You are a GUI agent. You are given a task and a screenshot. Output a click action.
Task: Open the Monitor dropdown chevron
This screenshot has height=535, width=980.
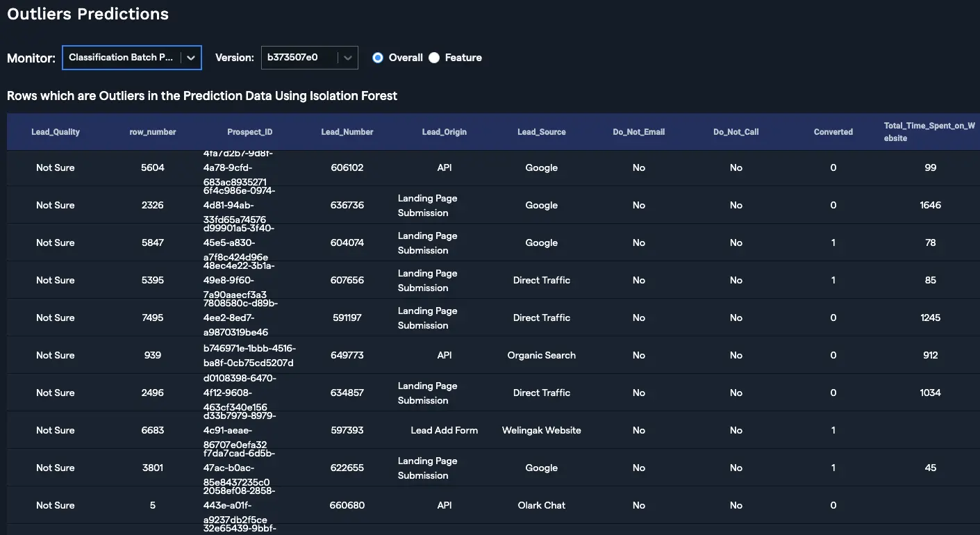pos(191,58)
